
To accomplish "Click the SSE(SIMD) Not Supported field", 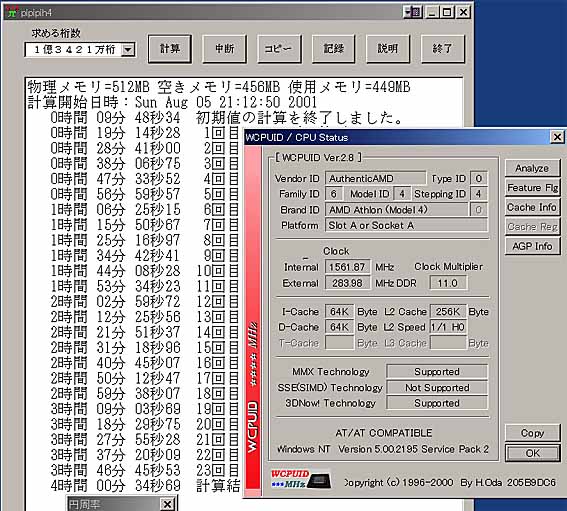I will point(437,388).
